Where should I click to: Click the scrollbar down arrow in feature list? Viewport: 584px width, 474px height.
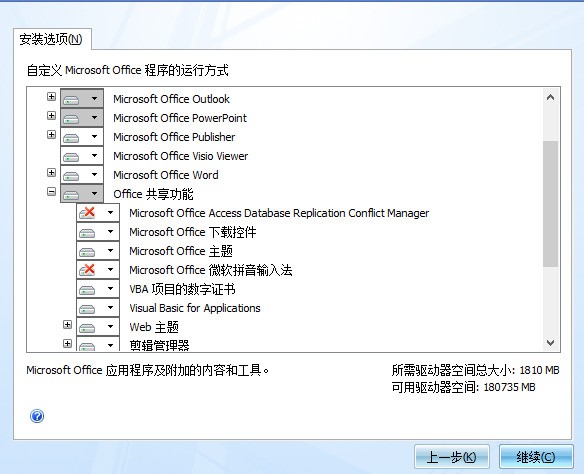(550, 342)
